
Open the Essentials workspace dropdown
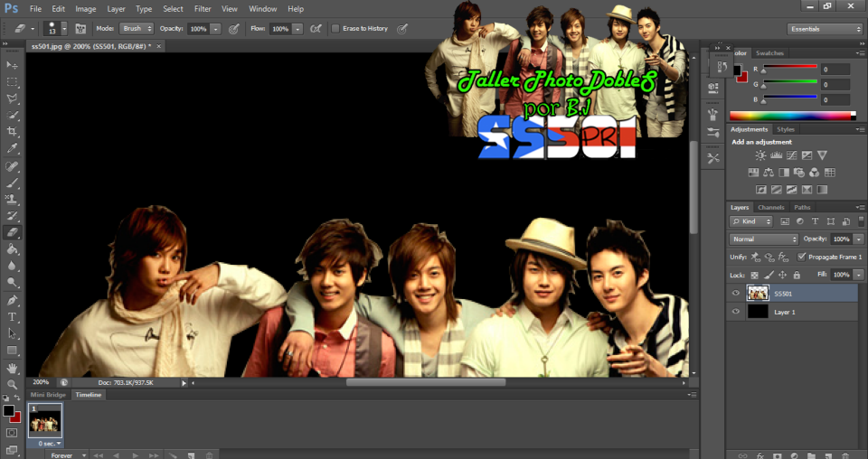coord(825,29)
